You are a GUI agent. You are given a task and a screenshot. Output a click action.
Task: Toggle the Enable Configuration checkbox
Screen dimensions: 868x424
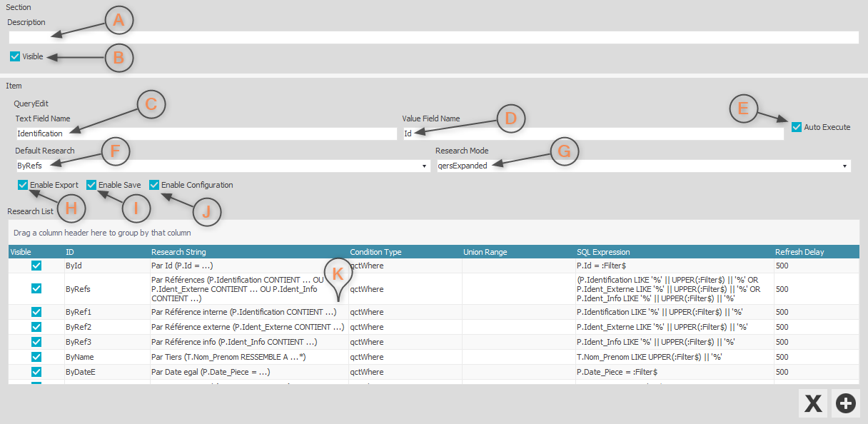coord(154,185)
